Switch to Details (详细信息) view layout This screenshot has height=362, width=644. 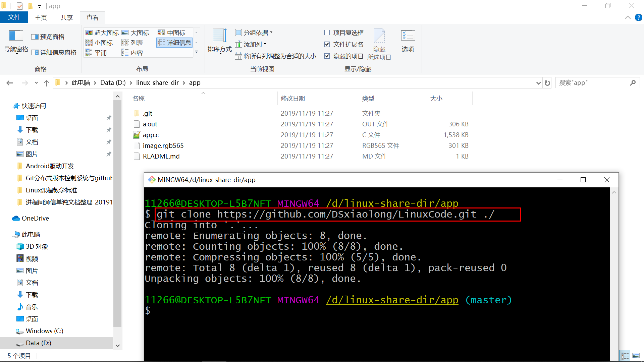[174, 43]
